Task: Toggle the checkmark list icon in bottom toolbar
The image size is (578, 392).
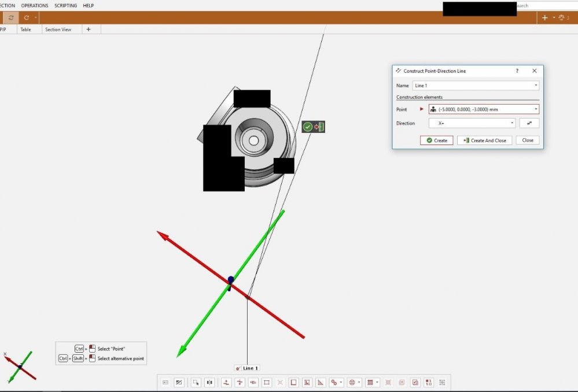Action: coord(415,382)
